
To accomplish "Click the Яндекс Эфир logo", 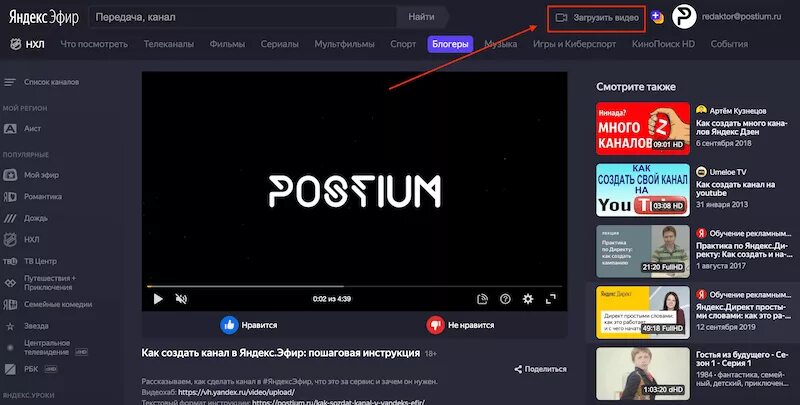I will pyautogui.click(x=43, y=17).
